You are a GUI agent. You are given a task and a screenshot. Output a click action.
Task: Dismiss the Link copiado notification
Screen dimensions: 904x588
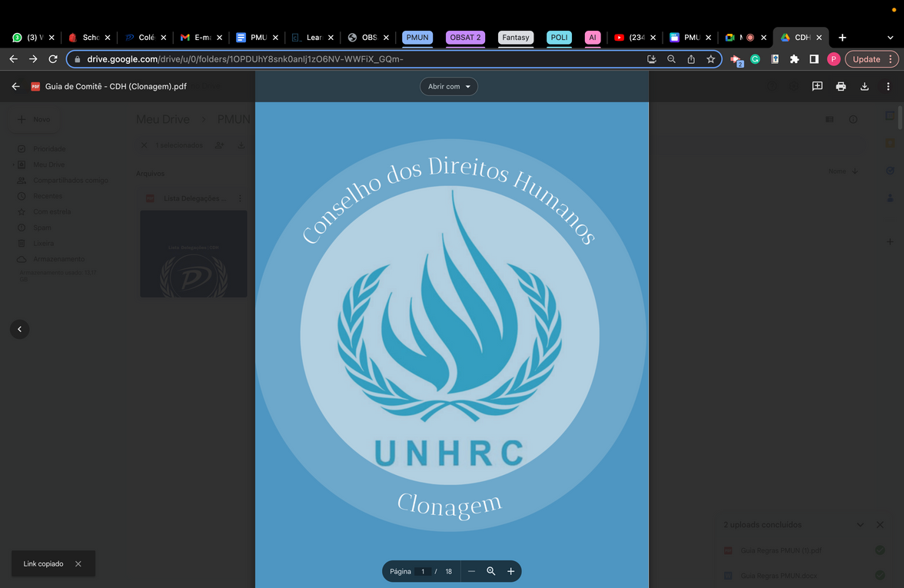tap(78, 564)
